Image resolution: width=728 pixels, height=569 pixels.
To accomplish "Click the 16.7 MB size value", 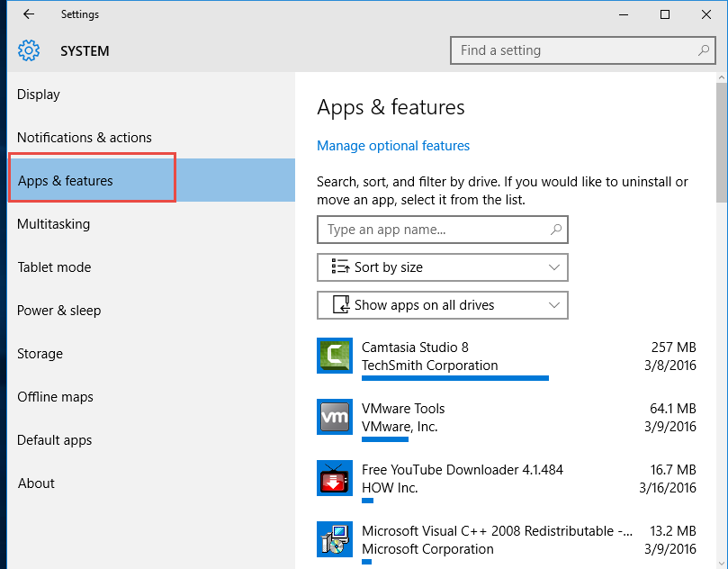I will [673, 470].
